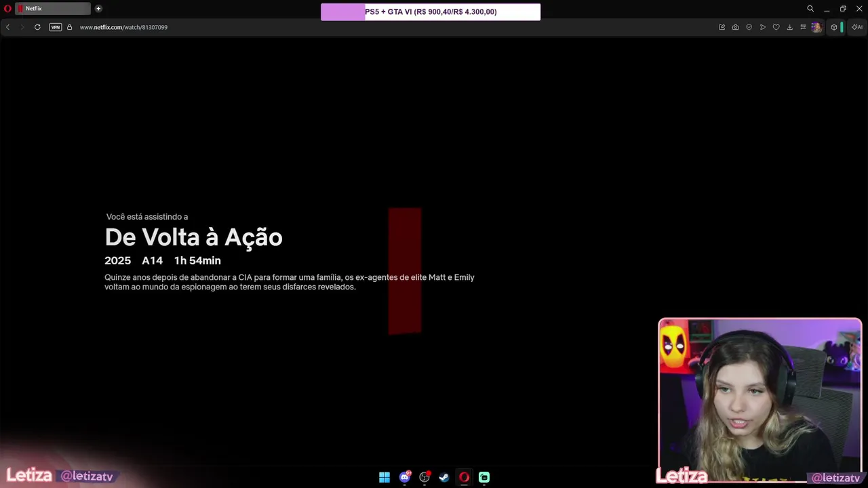Open the page edit/notes icon in toolbar

tap(722, 27)
